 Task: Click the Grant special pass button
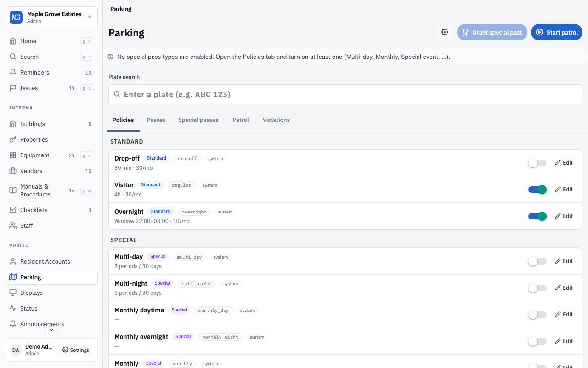click(x=492, y=32)
